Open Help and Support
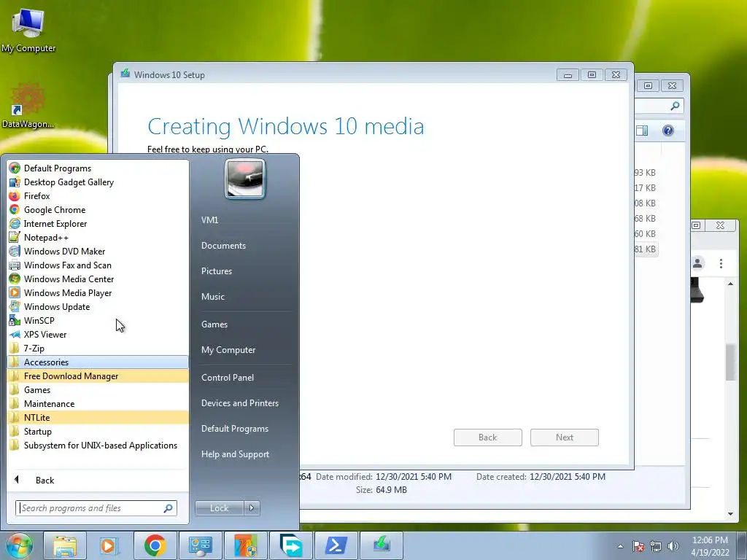The width and height of the screenshot is (747, 560). [235, 454]
